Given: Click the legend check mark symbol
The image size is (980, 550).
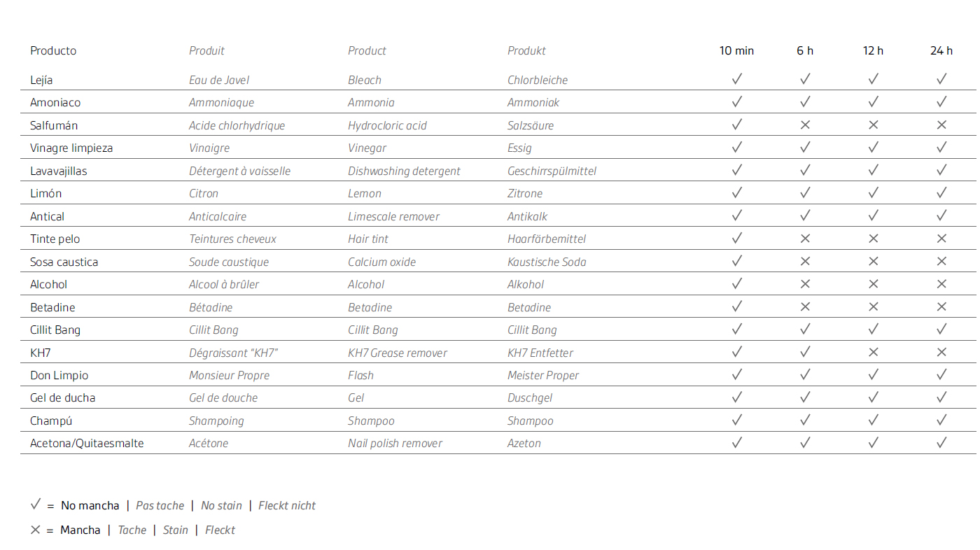Looking at the screenshot, I should [x=36, y=505].
